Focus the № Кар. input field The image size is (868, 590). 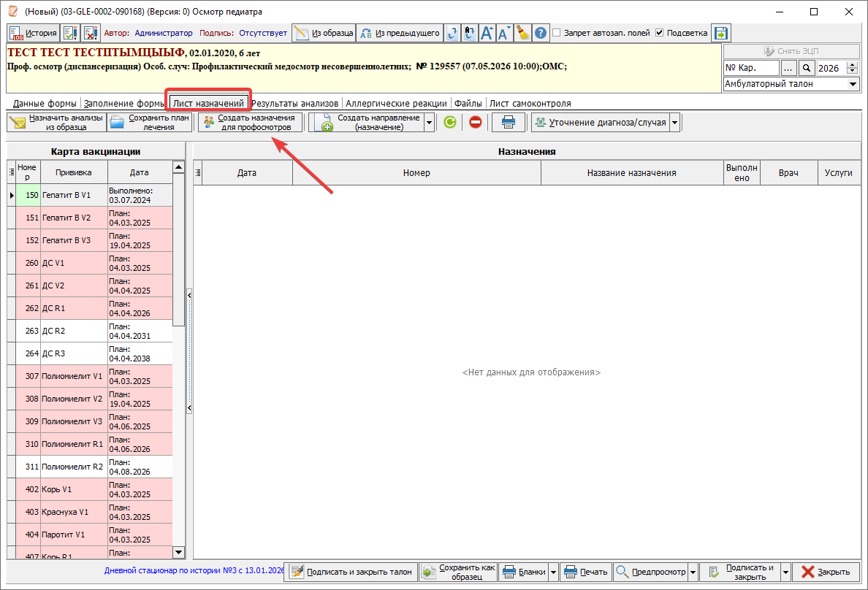pyautogui.click(x=751, y=68)
